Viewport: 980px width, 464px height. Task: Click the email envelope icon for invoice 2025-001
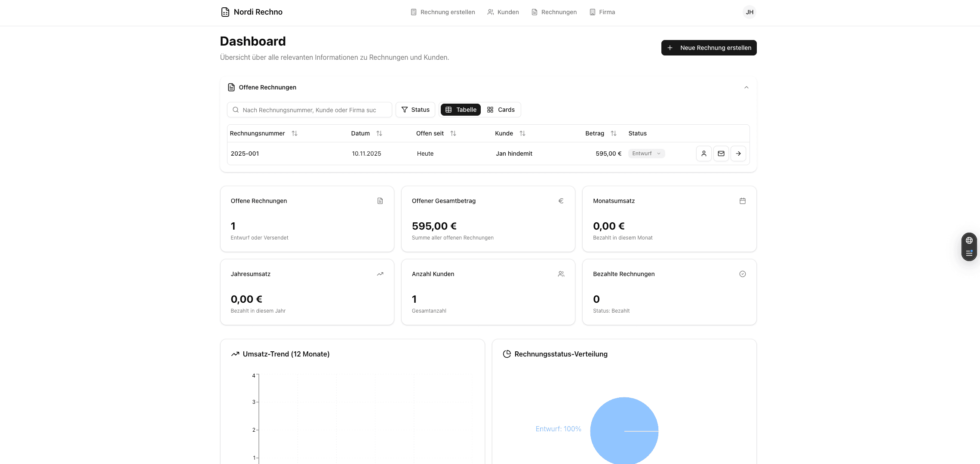click(721, 154)
